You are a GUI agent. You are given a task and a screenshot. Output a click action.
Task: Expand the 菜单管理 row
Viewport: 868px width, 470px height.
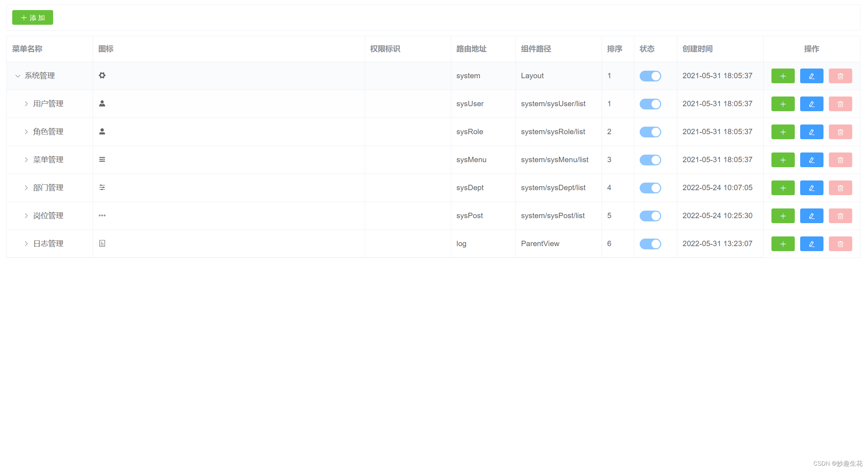coord(26,160)
